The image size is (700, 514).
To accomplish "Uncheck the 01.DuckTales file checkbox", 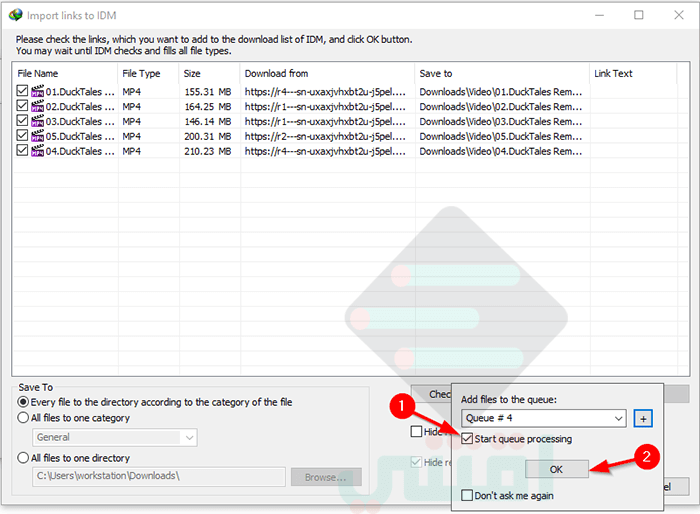I will point(22,91).
